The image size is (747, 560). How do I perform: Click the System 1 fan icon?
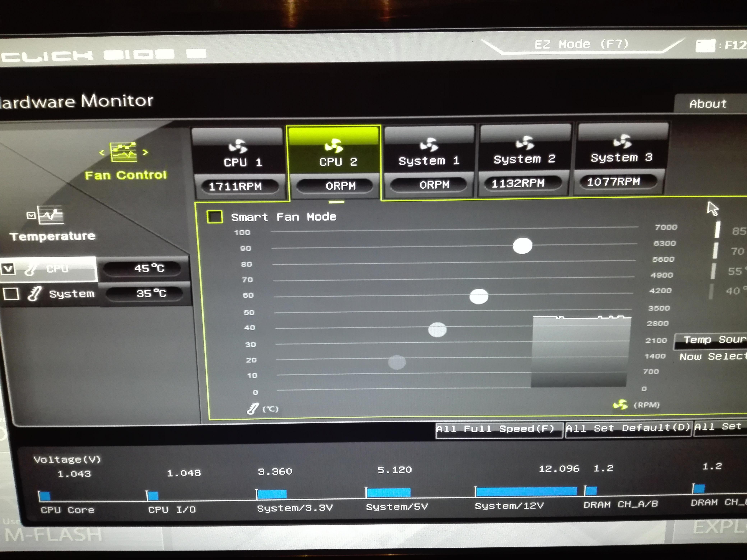coord(429,145)
